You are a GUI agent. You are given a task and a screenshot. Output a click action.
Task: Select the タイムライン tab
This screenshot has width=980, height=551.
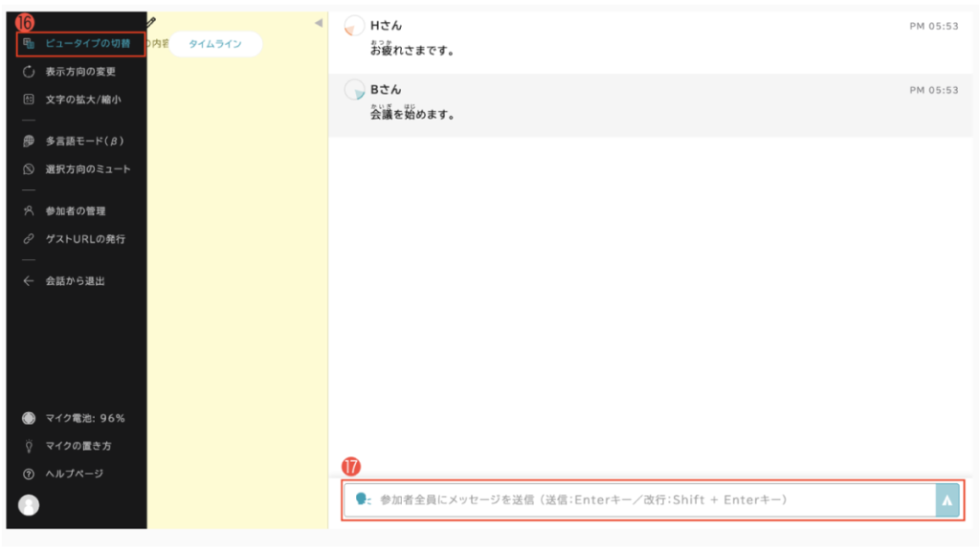(215, 44)
